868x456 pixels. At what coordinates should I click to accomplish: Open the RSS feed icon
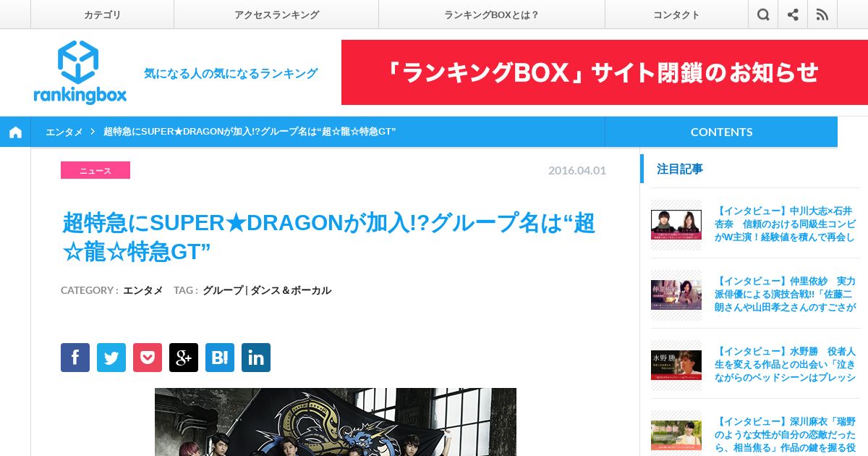pos(822,14)
